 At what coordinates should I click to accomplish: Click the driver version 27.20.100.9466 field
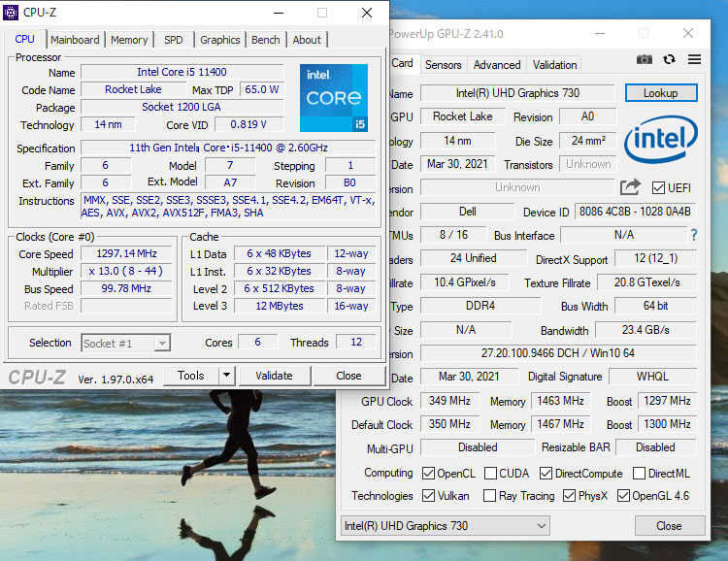pyautogui.click(x=558, y=353)
